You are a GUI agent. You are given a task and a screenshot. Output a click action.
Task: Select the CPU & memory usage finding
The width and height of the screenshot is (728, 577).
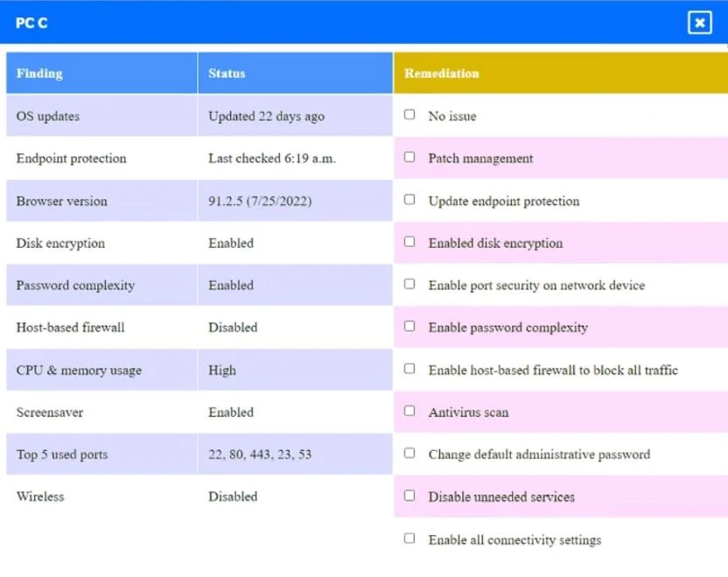[x=79, y=370]
